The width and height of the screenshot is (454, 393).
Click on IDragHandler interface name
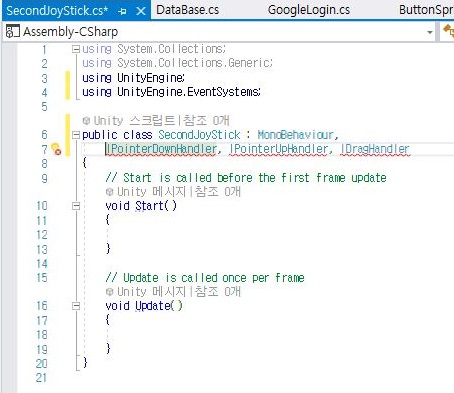[x=375, y=149]
